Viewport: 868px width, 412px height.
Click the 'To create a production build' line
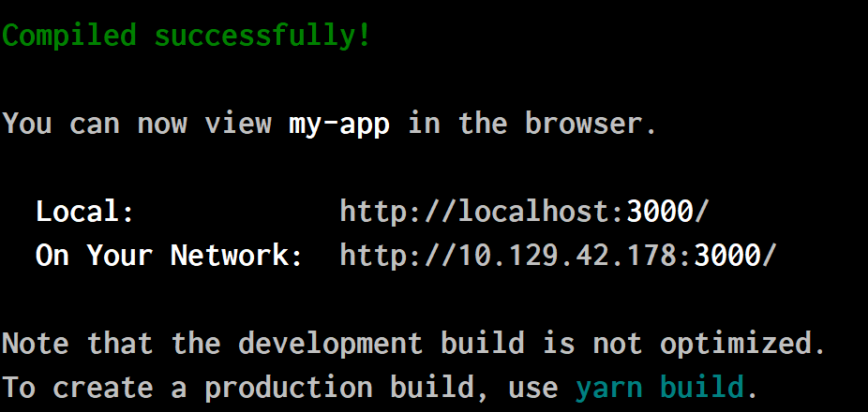coord(380,387)
